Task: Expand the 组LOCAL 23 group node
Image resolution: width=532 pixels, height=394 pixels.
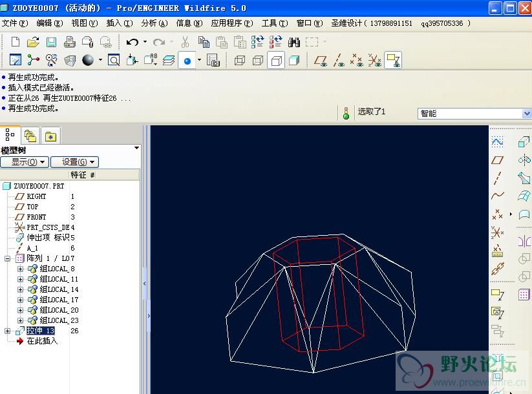Action: [x=20, y=320]
